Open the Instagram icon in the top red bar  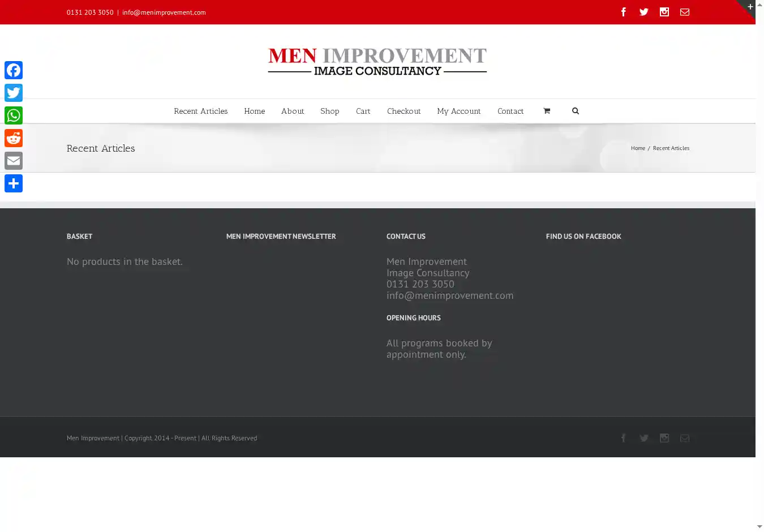(x=664, y=12)
